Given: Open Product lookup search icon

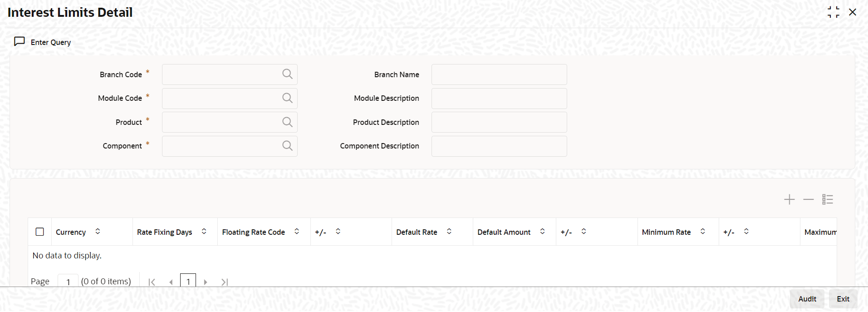Looking at the screenshot, I should tap(287, 122).
